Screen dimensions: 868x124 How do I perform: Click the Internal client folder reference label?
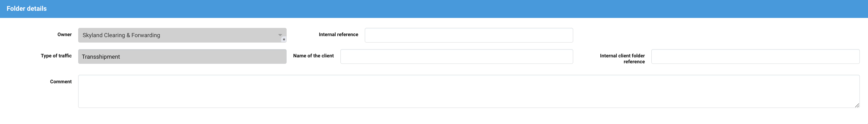(622, 59)
